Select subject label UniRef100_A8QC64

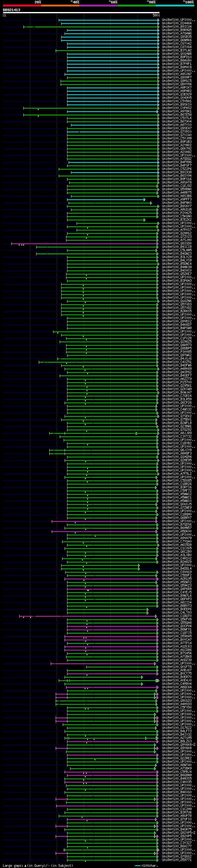point(177,687)
